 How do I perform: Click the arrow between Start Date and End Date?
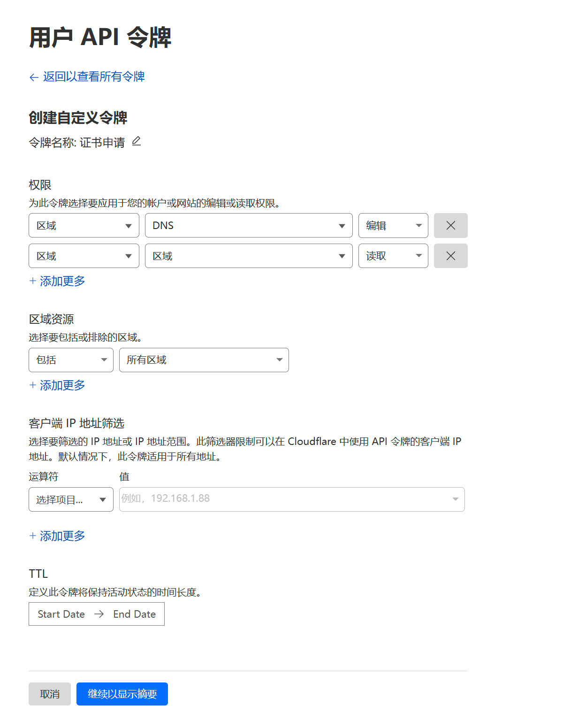click(x=99, y=614)
